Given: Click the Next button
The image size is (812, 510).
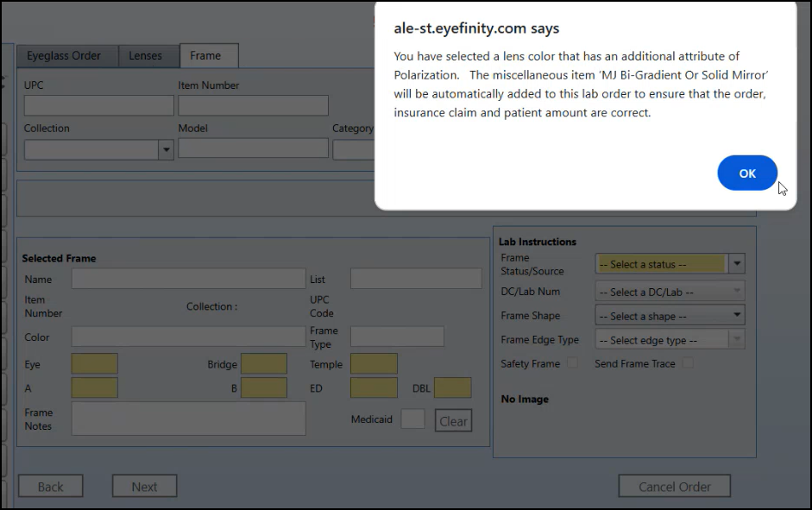Looking at the screenshot, I should click(144, 487).
